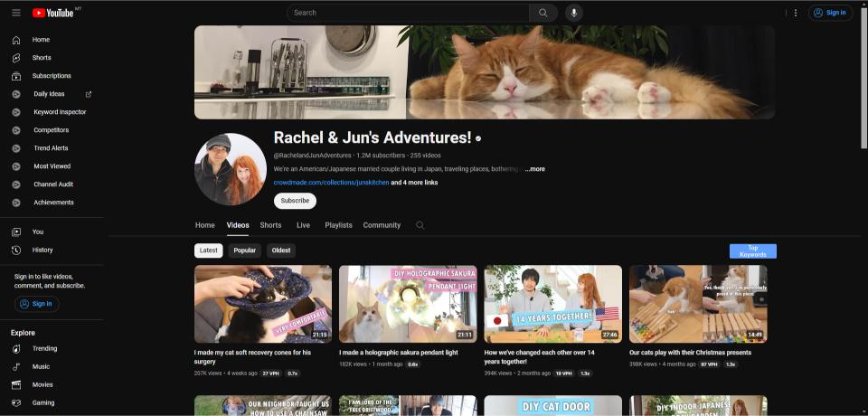Click the '19 VPH' badge on the 14 years video
This screenshot has width=868, height=416.
pos(564,373)
